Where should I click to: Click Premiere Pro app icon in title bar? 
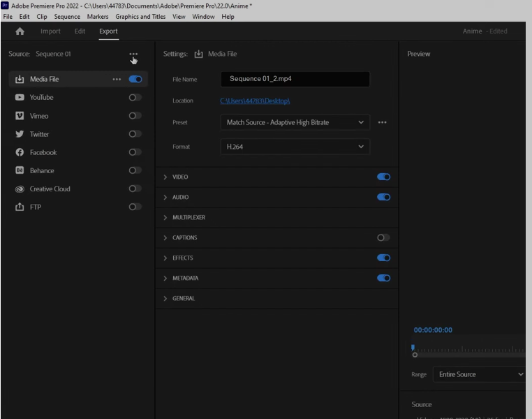[x=5, y=6]
